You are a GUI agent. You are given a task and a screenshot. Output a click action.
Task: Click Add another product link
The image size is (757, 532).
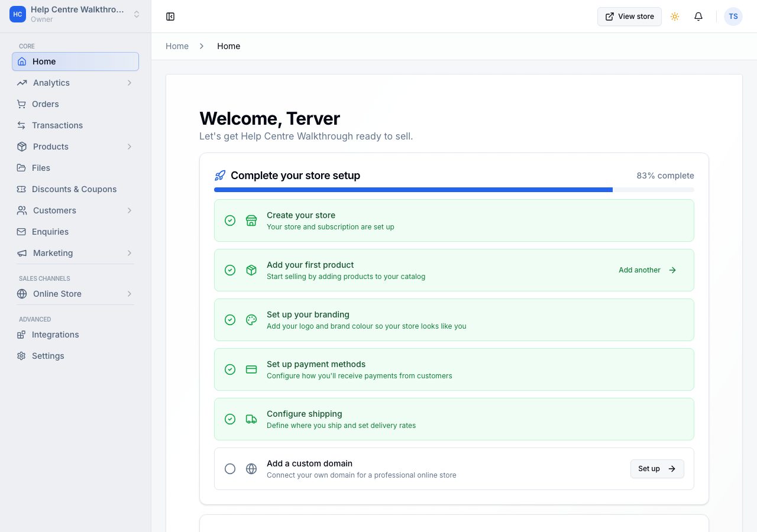point(648,270)
